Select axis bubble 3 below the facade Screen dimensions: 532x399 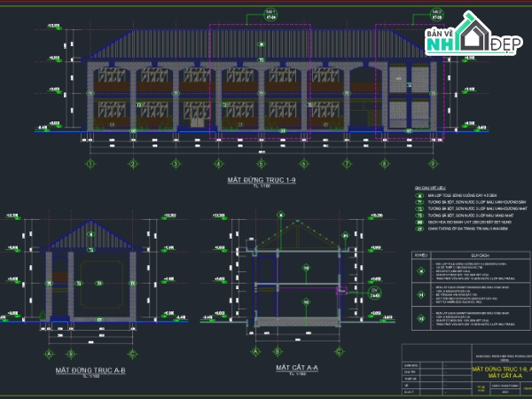[176, 164]
